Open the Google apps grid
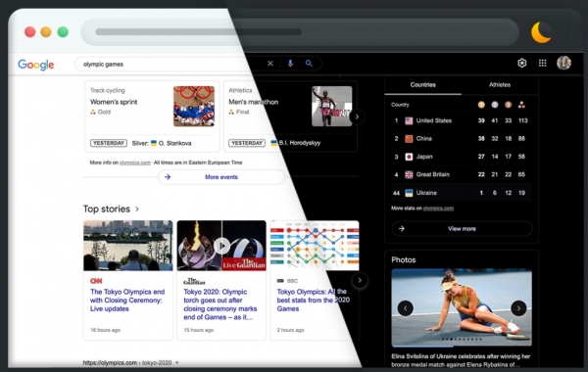This screenshot has height=372, width=588. click(x=542, y=63)
